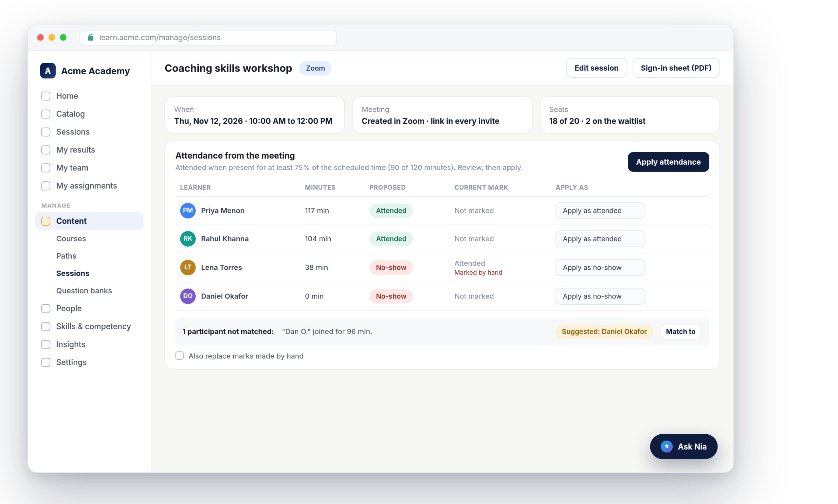Click the Zoom badge next to the title

315,68
